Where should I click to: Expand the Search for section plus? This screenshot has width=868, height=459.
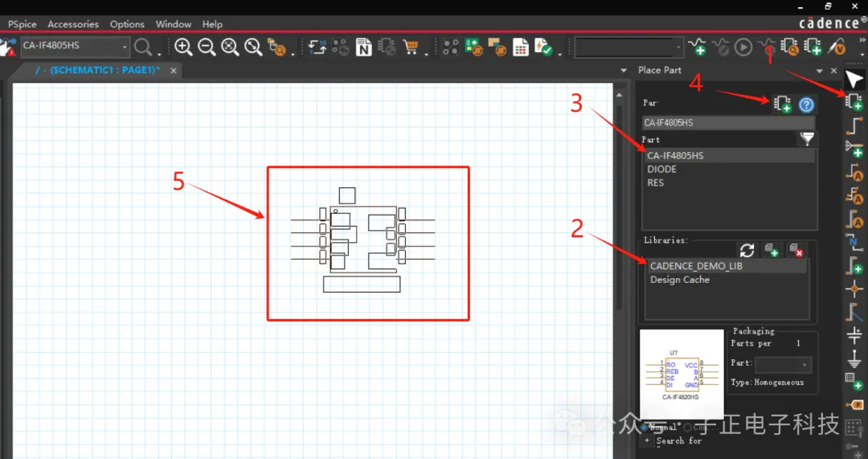pos(646,441)
